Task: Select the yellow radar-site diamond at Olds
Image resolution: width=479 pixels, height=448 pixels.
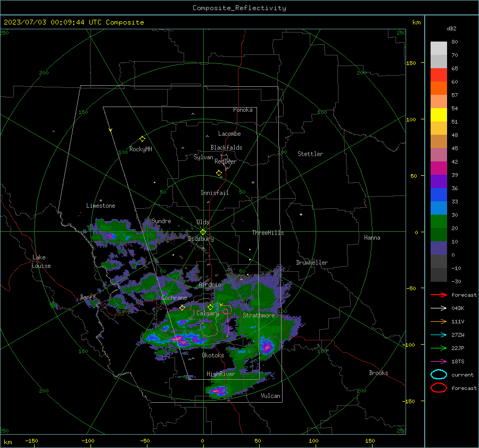Action: (203, 232)
